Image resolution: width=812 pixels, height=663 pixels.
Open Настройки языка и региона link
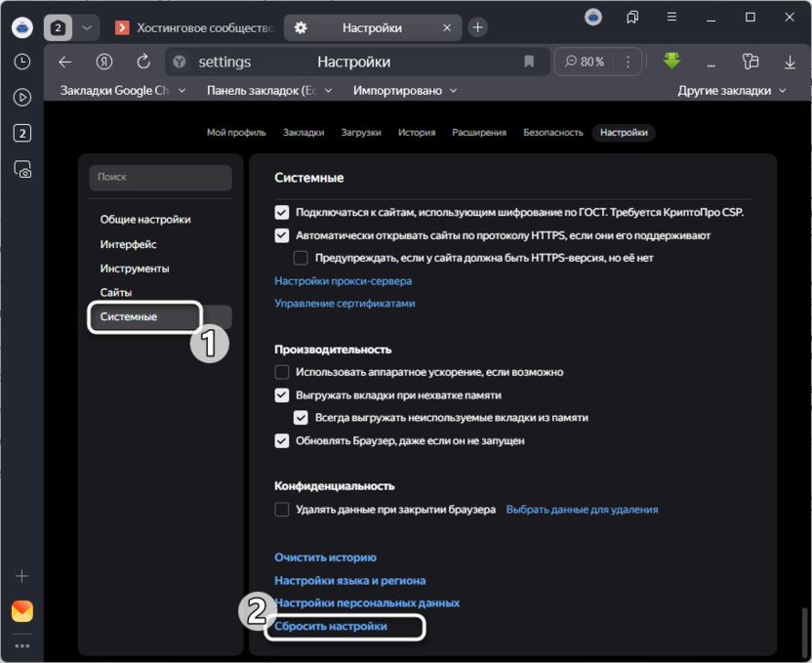[350, 581]
